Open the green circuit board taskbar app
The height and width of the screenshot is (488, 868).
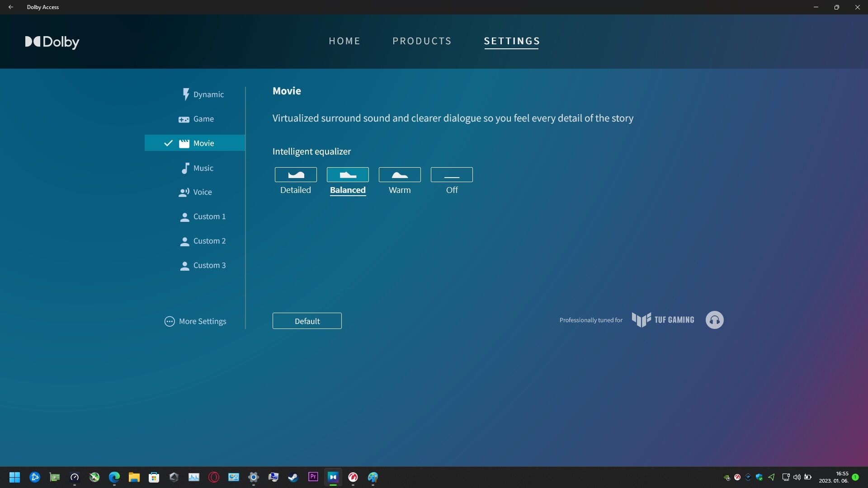click(55, 477)
